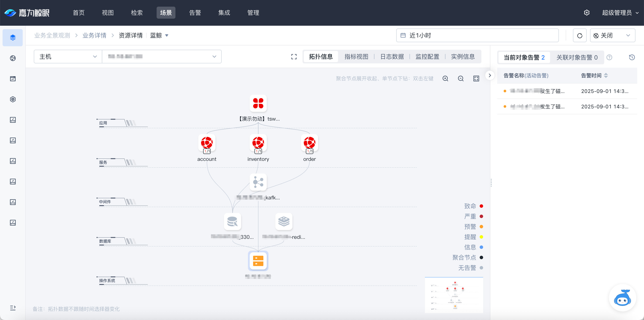
Task: Click the zoom out magnifier icon
Action: pos(461,79)
